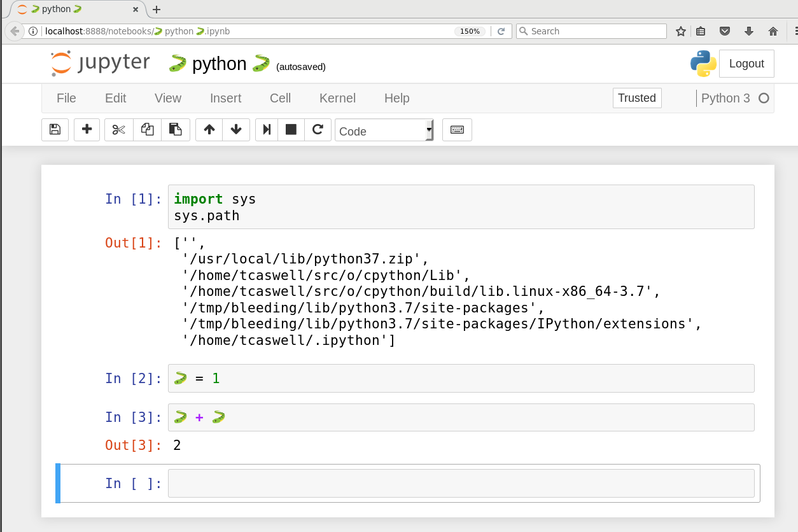The height and width of the screenshot is (532, 798).
Task: Click the '/home/tcaswell/src/o/cpython/Lib' output line
Action: click(326, 276)
